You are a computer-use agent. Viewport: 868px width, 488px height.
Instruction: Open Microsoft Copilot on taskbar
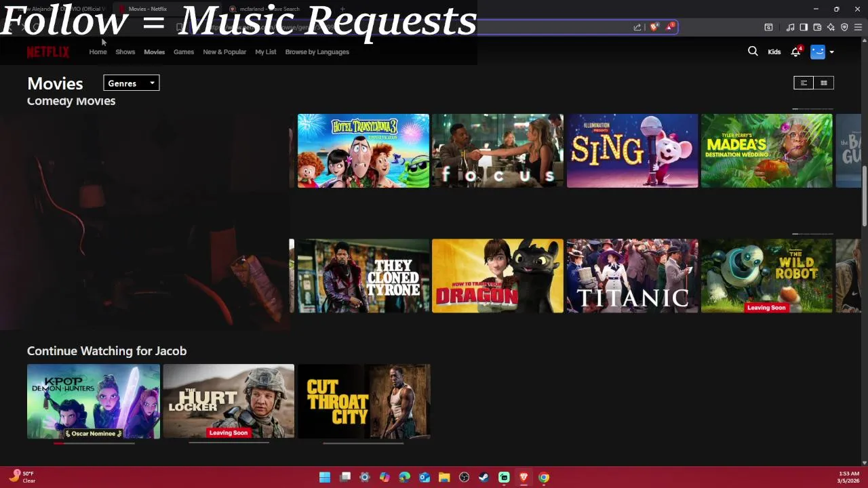(384, 477)
